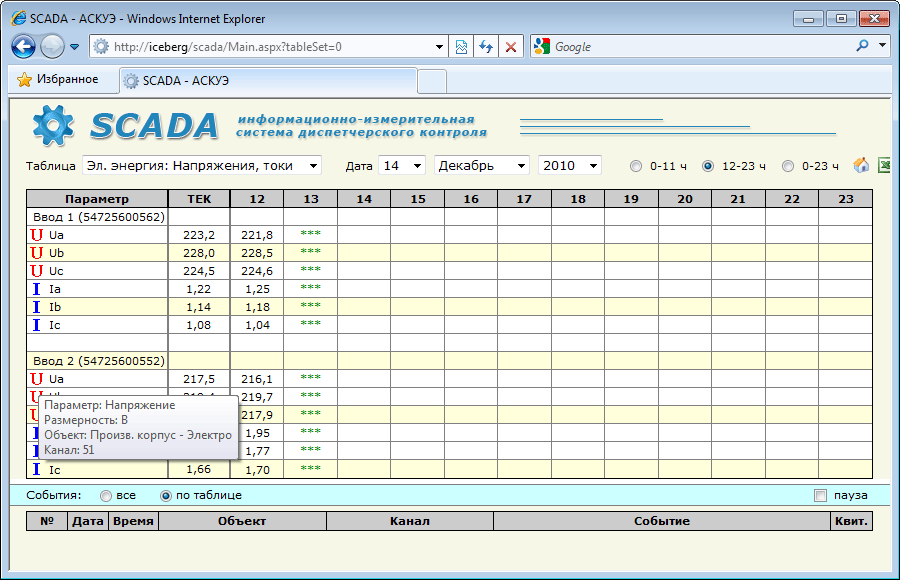This screenshot has width=900, height=580.
Task: Click the Объект events column header
Action: (242, 521)
